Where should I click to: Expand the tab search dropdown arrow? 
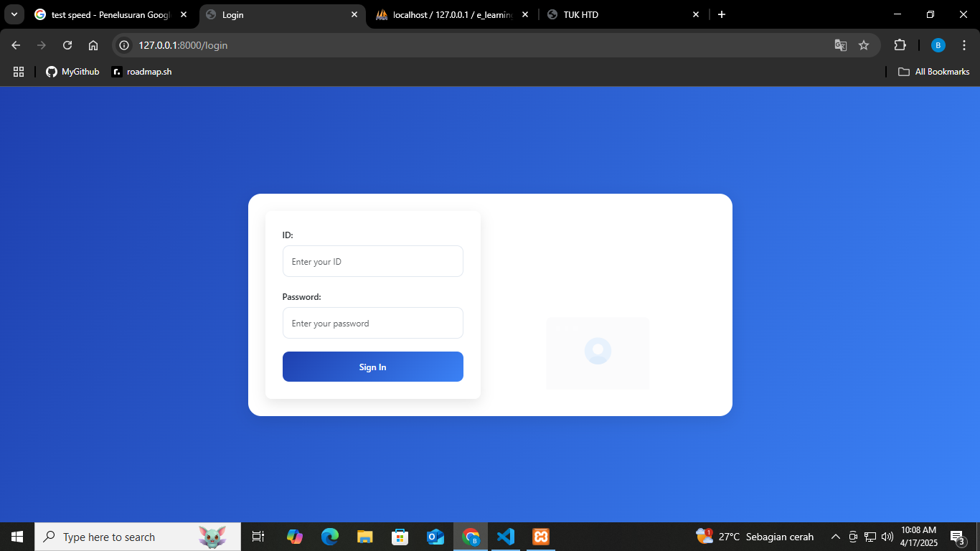pyautogui.click(x=14, y=14)
